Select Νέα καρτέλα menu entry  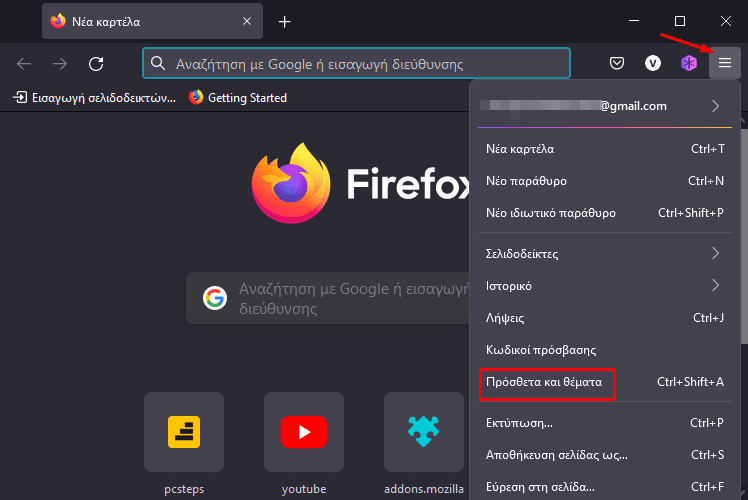604,149
